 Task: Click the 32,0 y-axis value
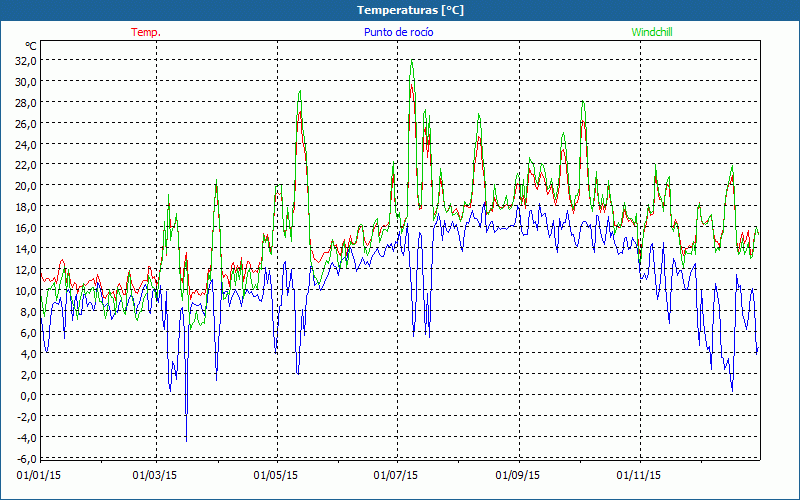pos(26,60)
